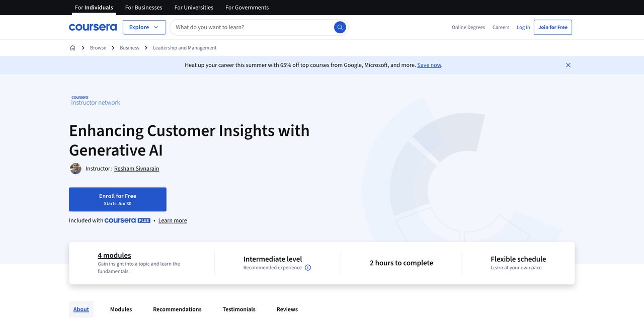Switch to For Businesses tab

pos(143,8)
